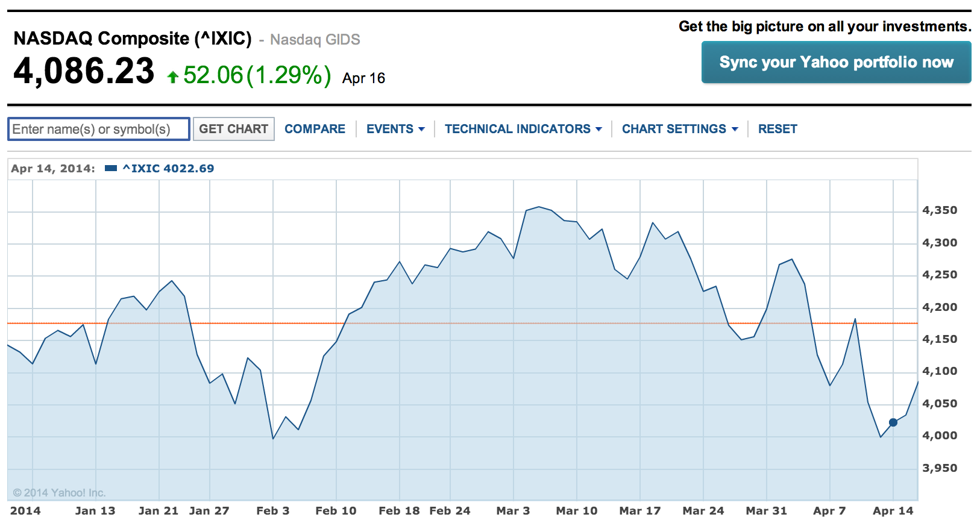This screenshot has width=980, height=523.
Task: Expand the EVENTS dropdown menu
Action: [x=395, y=129]
